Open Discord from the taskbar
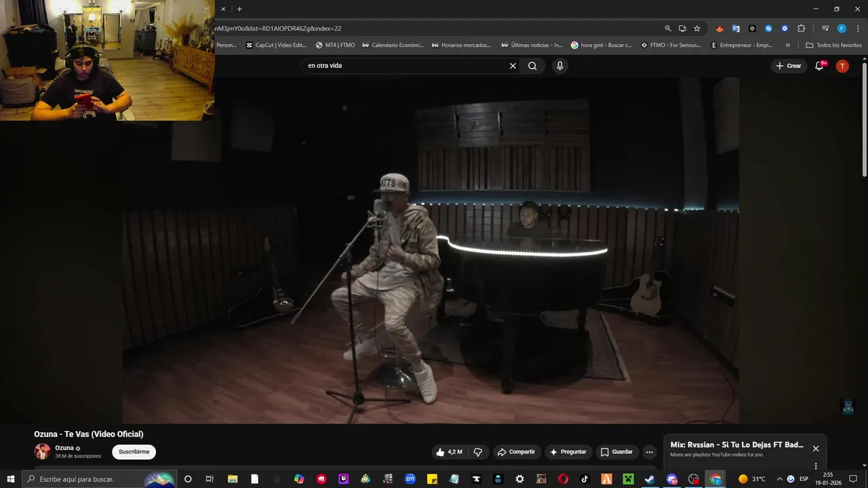This screenshot has width=868, height=488. (672, 479)
